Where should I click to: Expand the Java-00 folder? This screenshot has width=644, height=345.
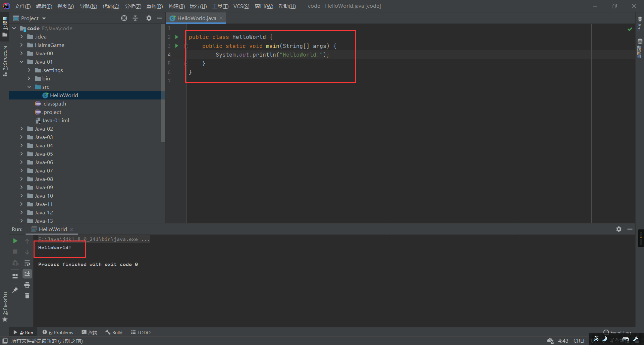pyautogui.click(x=21, y=53)
